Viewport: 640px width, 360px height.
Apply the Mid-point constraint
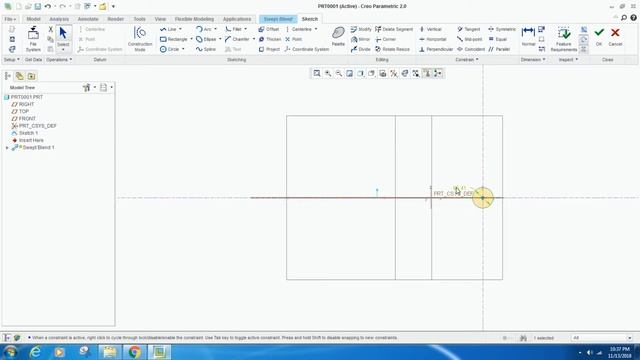tap(469, 39)
